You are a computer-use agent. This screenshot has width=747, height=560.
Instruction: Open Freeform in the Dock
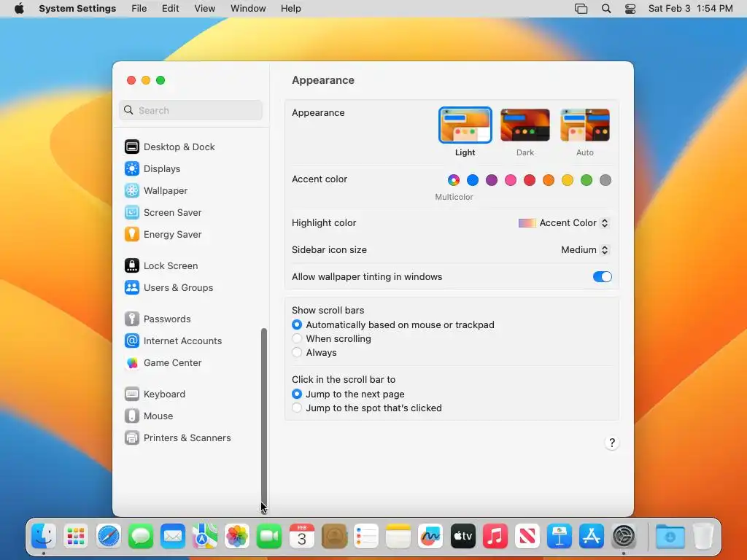(430, 536)
